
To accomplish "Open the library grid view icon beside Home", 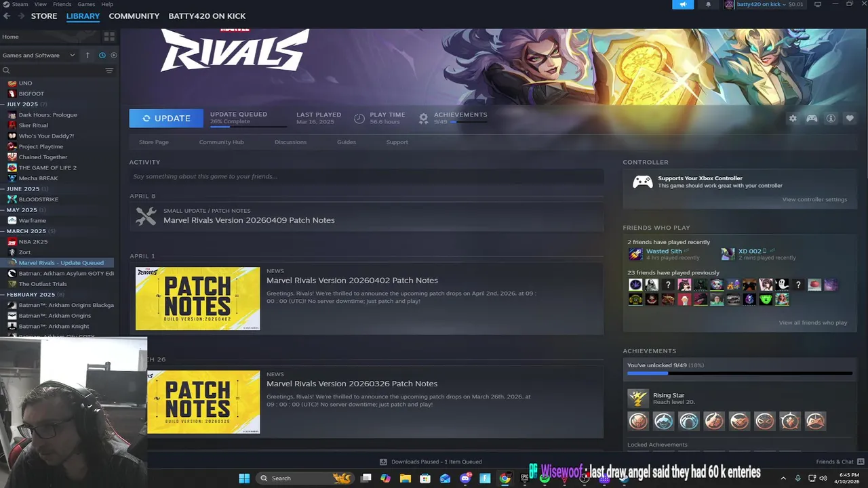I will [109, 37].
